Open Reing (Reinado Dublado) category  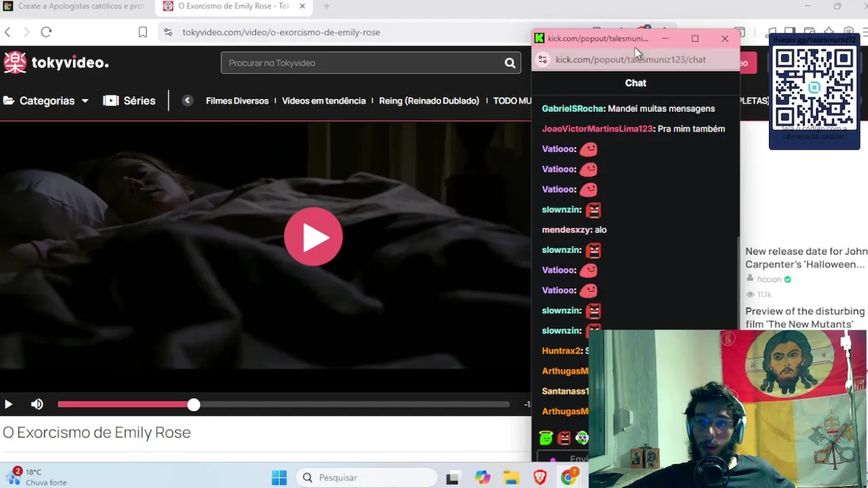[429, 100]
